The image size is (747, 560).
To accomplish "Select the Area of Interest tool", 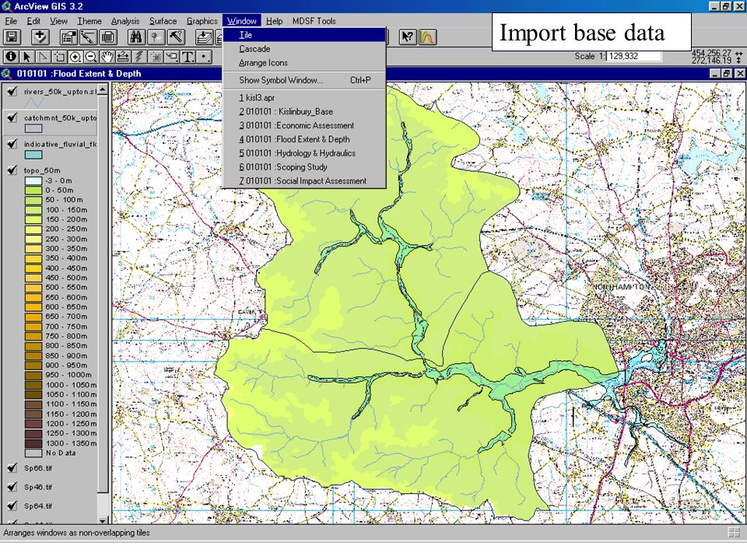I will tap(156, 57).
